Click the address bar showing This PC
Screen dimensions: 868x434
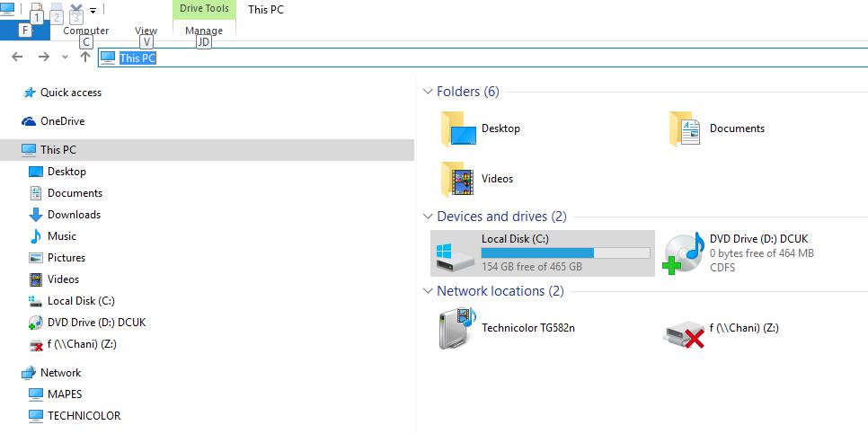coord(483,58)
